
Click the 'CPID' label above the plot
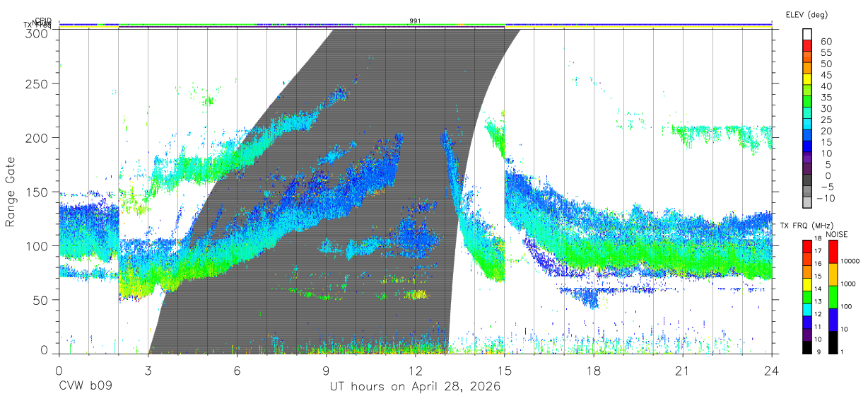coord(43,21)
